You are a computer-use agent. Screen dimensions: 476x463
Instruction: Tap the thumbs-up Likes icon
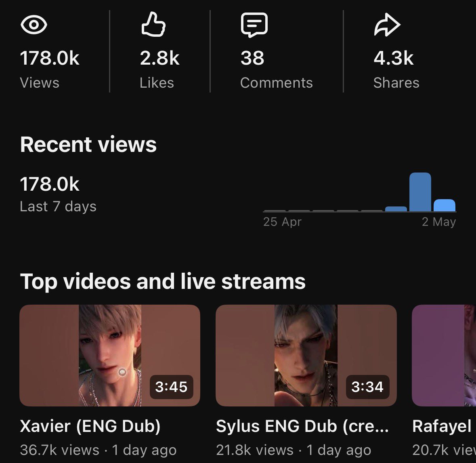pos(153,24)
